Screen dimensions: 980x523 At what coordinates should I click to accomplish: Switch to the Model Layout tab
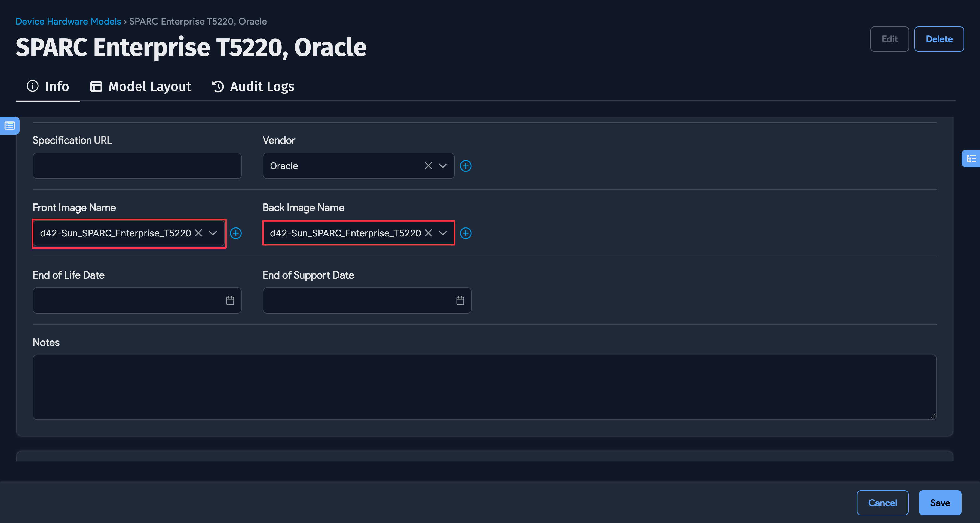[x=140, y=86]
